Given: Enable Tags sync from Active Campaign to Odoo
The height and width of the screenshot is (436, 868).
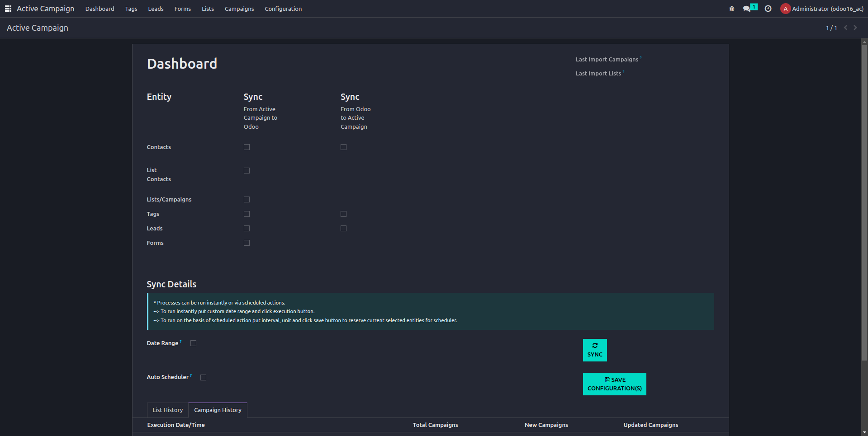Looking at the screenshot, I should [x=247, y=214].
